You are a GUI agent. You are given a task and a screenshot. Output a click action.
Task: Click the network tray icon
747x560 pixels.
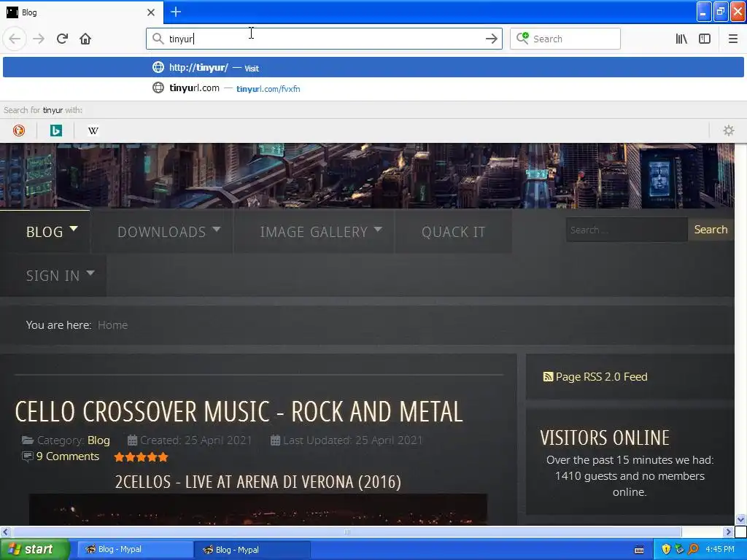tap(679, 550)
